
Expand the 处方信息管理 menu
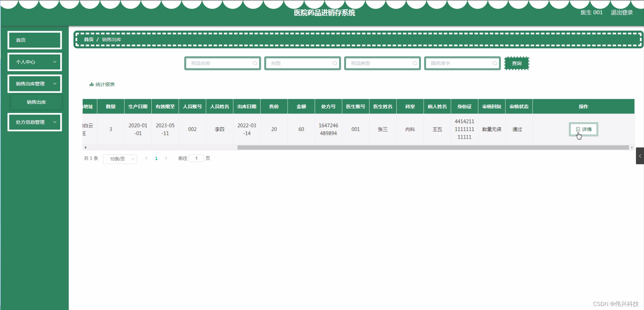tap(35, 122)
